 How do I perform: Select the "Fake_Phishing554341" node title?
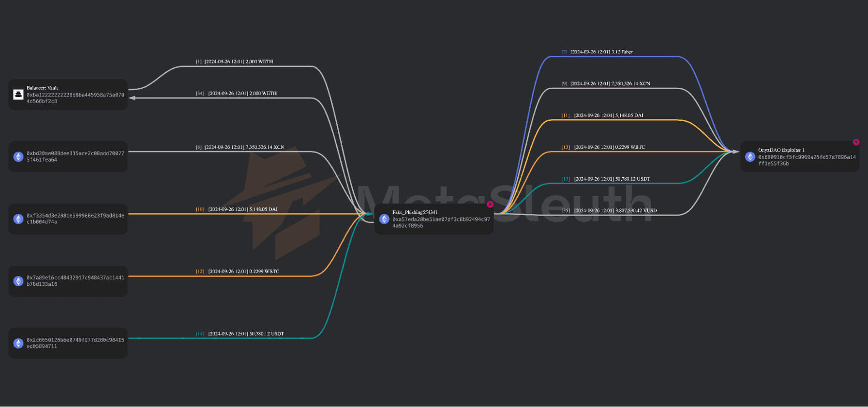(x=415, y=212)
